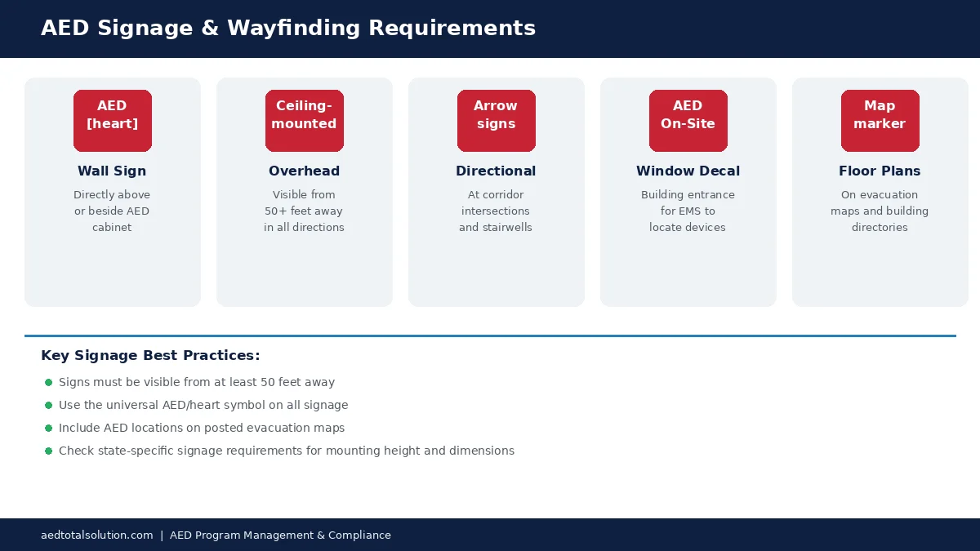
Task: Click the green bullet beside the state-specific requirements item
Action: [49, 450]
